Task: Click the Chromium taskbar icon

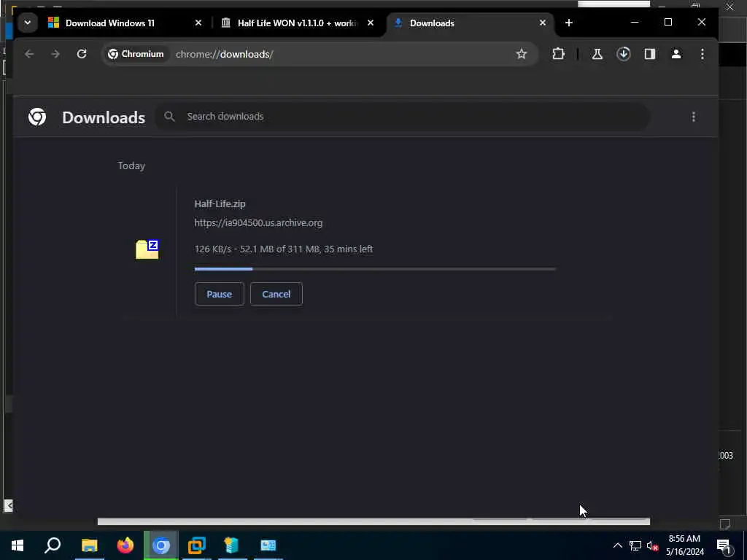Action: pos(161,545)
